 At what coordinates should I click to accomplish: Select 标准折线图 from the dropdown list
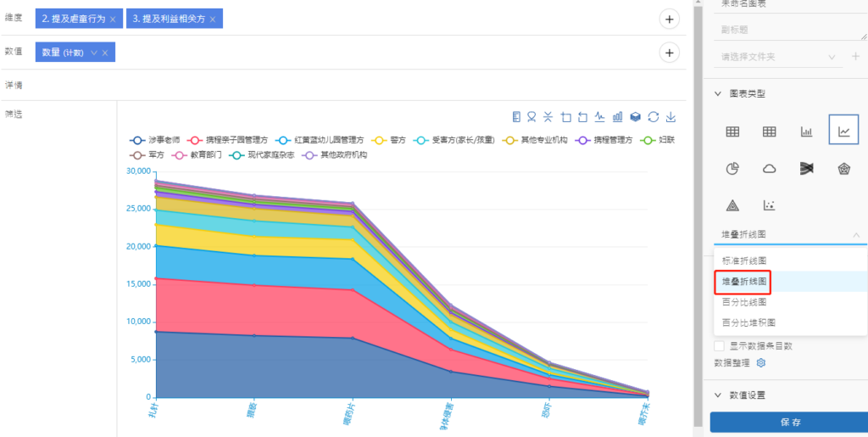744,261
